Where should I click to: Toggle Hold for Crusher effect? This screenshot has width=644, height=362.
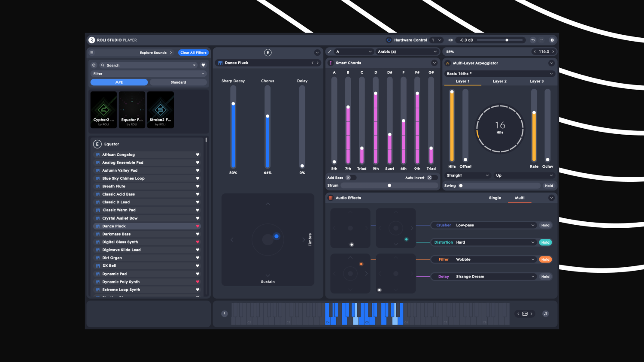(x=545, y=225)
